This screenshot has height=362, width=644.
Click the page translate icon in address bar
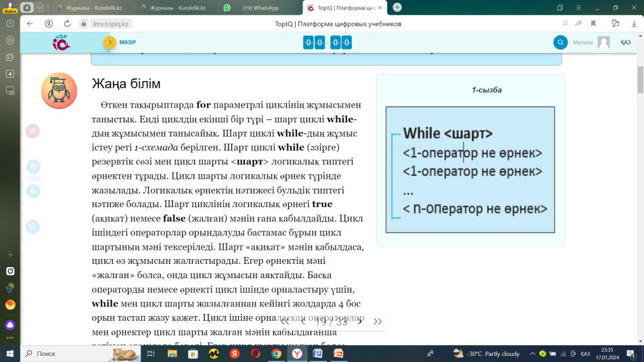[x=578, y=24]
